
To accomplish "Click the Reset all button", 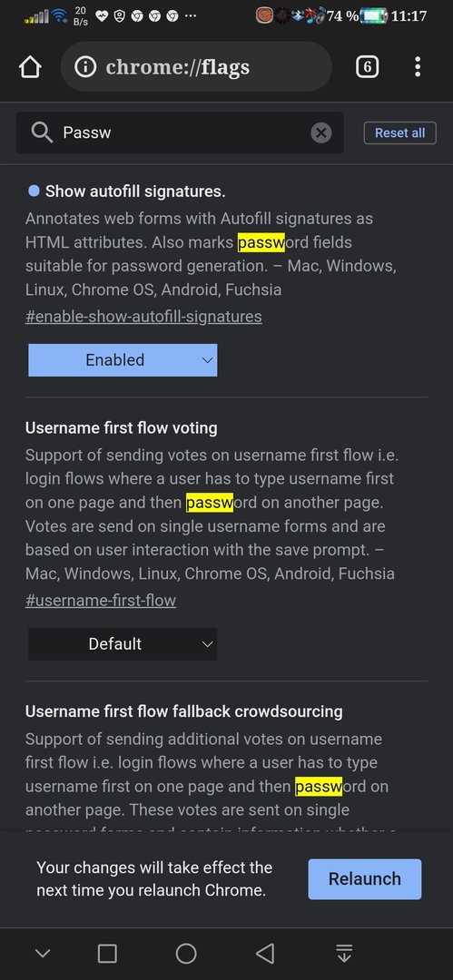I will [x=399, y=132].
